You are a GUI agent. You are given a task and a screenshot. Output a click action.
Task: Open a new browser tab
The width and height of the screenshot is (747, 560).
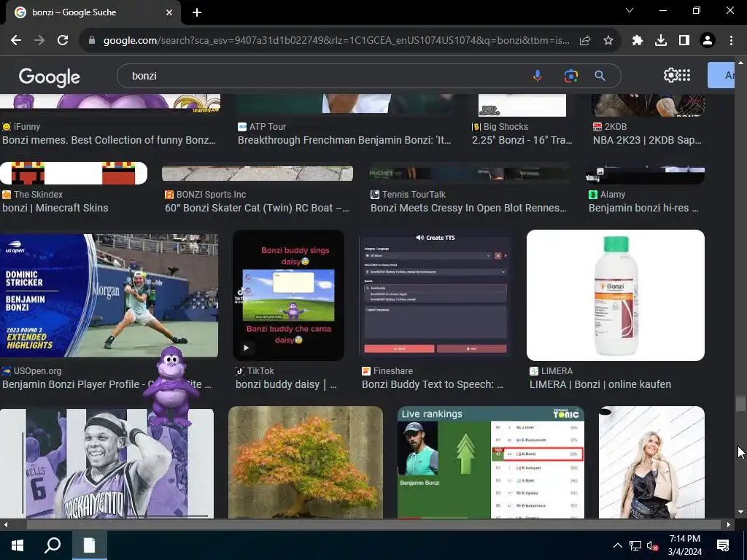coord(197,12)
